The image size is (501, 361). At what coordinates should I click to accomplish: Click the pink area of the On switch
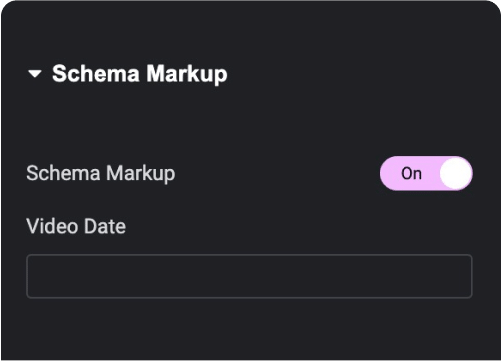[x=410, y=173]
